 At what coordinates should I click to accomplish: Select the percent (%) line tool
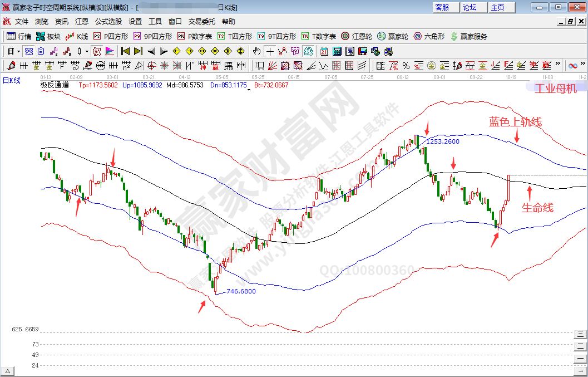(x=406, y=66)
